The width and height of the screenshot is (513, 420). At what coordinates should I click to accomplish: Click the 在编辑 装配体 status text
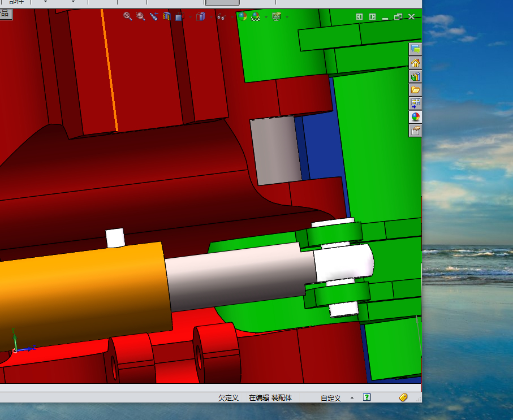click(x=270, y=398)
